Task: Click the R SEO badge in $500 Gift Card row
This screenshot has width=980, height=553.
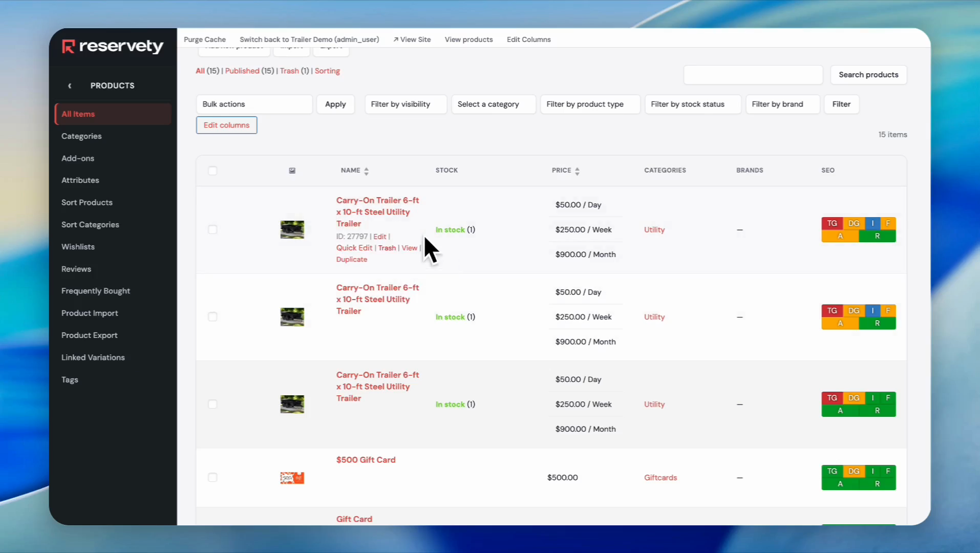Action: tap(877, 484)
